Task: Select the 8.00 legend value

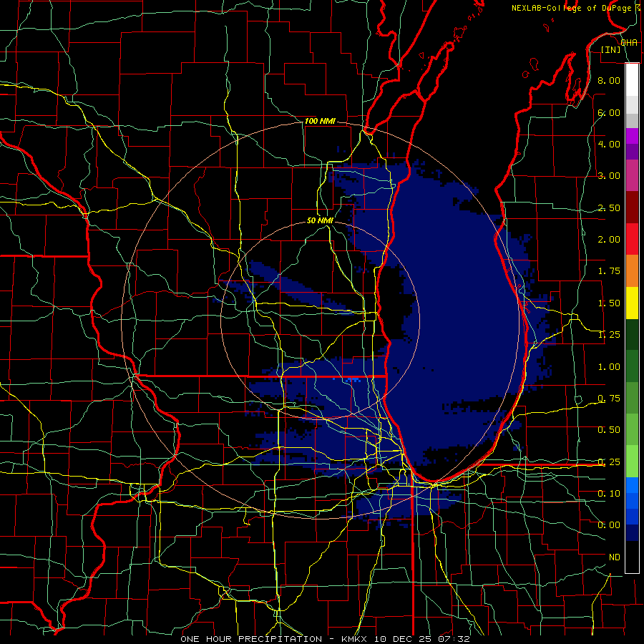Action: tap(609, 80)
